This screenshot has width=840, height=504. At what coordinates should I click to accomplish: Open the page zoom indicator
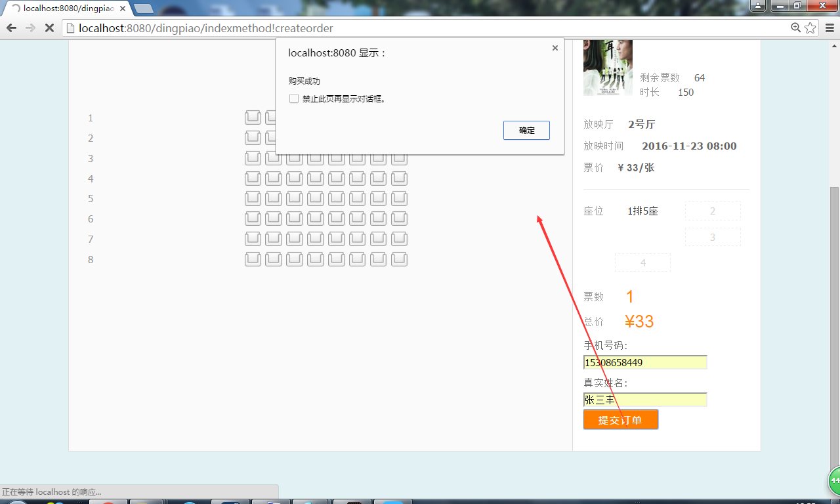(x=796, y=28)
